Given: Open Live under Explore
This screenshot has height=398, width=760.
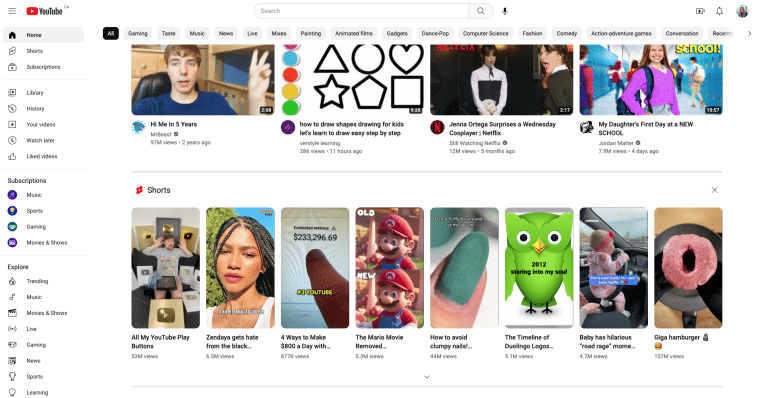Looking at the screenshot, I should 43,329.
